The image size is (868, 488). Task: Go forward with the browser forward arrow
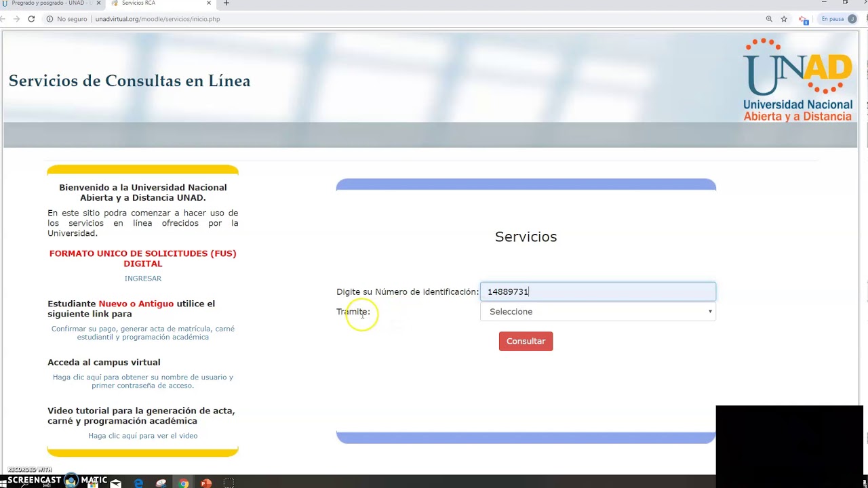coord(17,19)
